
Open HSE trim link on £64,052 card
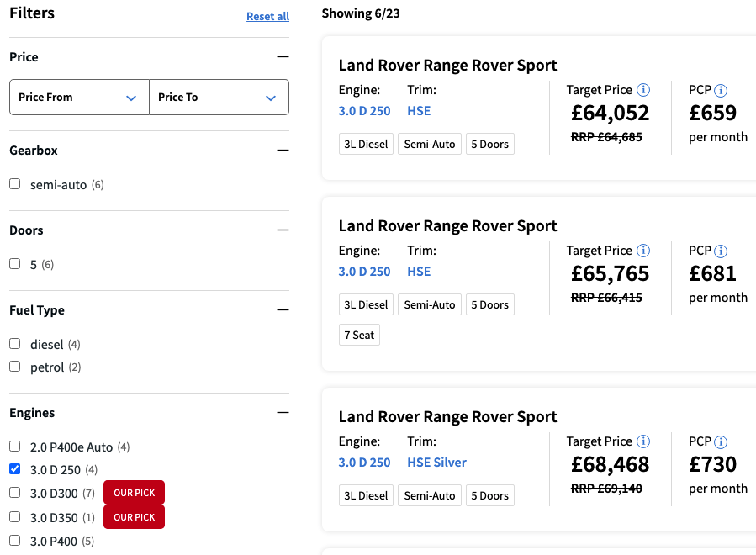[x=419, y=111]
